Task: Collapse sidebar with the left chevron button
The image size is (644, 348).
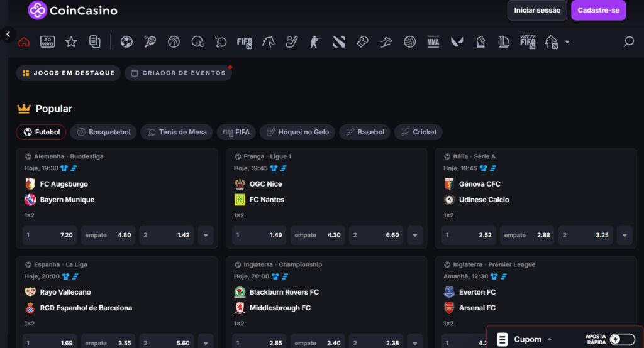Action: click(8, 35)
